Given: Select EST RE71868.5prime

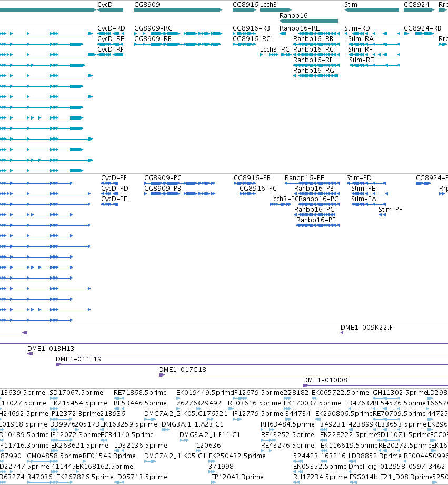Looking at the screenshot, I should coord(119,399).
